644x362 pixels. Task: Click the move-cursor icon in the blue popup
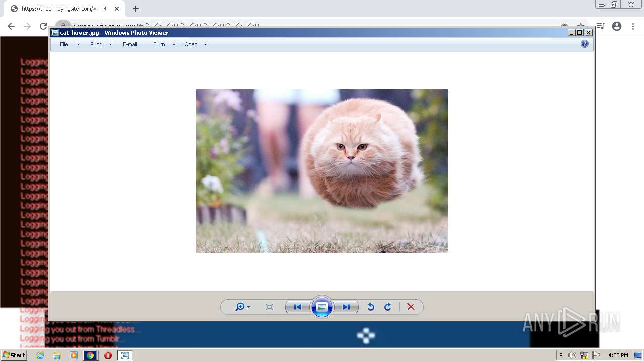click(x=366, y=335)
